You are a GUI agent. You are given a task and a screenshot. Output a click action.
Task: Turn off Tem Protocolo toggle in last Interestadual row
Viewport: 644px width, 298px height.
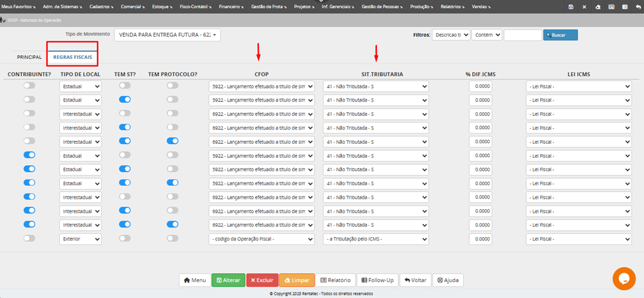click(172, 224)
